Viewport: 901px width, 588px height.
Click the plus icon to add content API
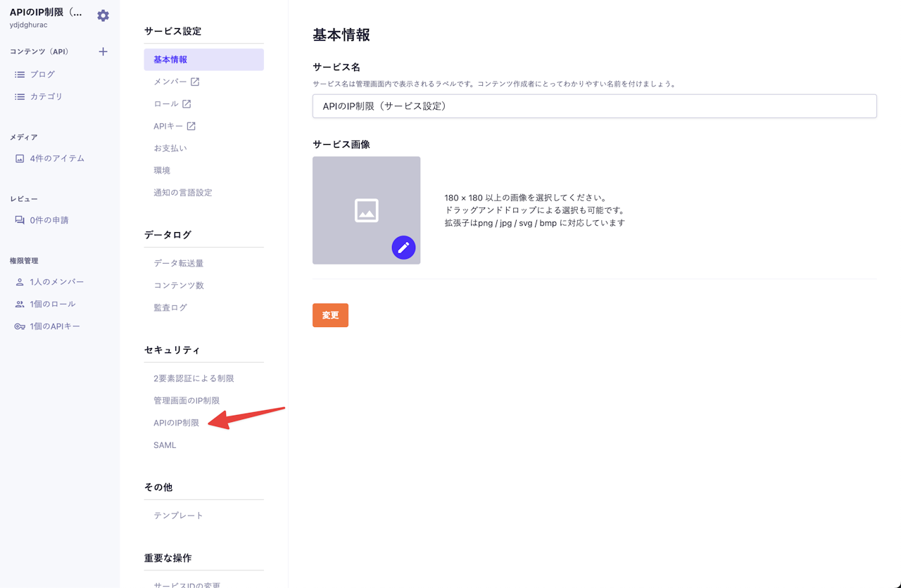coord(103,51)
